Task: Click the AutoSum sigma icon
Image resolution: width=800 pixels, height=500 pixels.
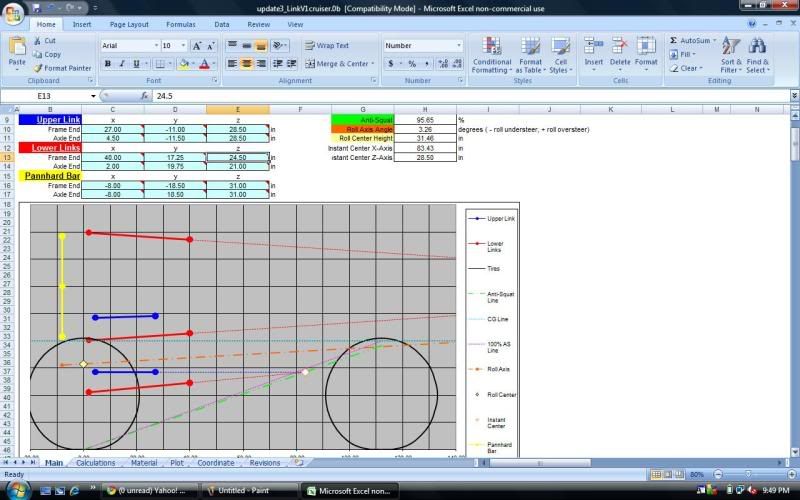Action: (x=675, y=41)
